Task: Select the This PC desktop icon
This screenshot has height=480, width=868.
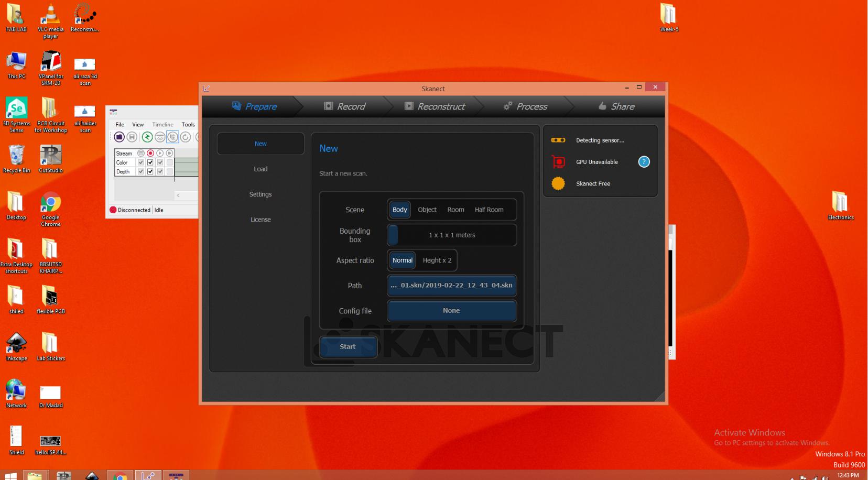Action: pos(16,65)
